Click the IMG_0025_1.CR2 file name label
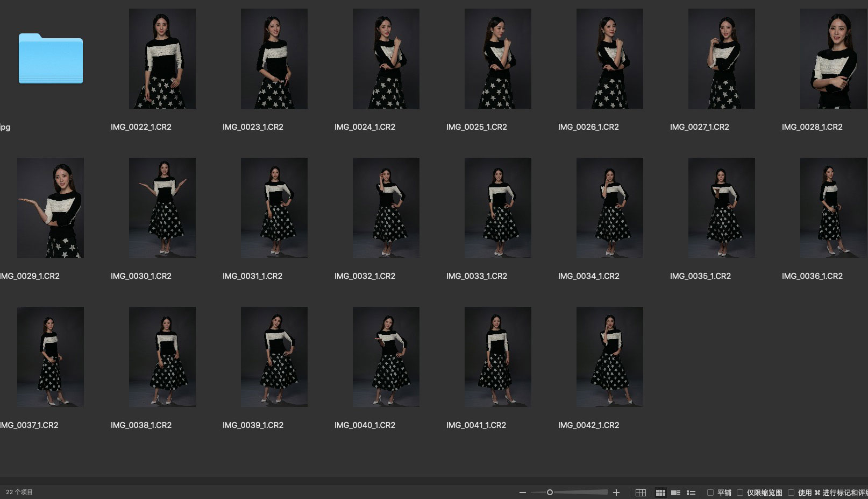 click(x=476, y=127)
